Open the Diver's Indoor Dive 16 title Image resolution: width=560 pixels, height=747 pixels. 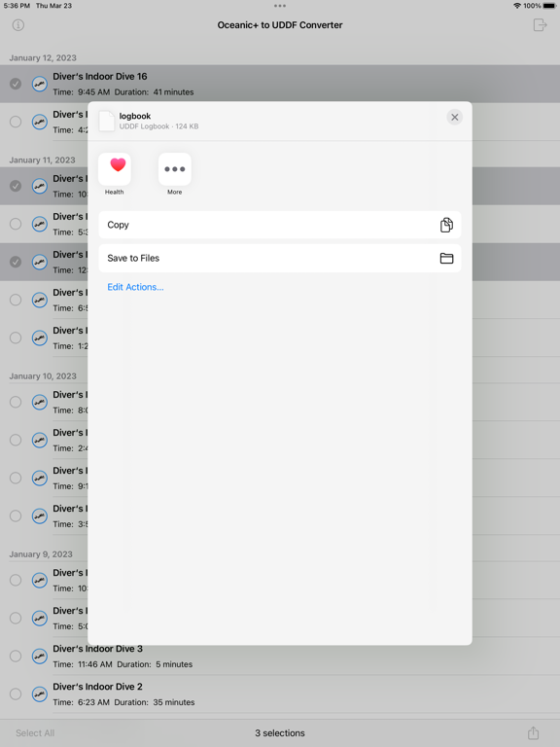[100, 76]
